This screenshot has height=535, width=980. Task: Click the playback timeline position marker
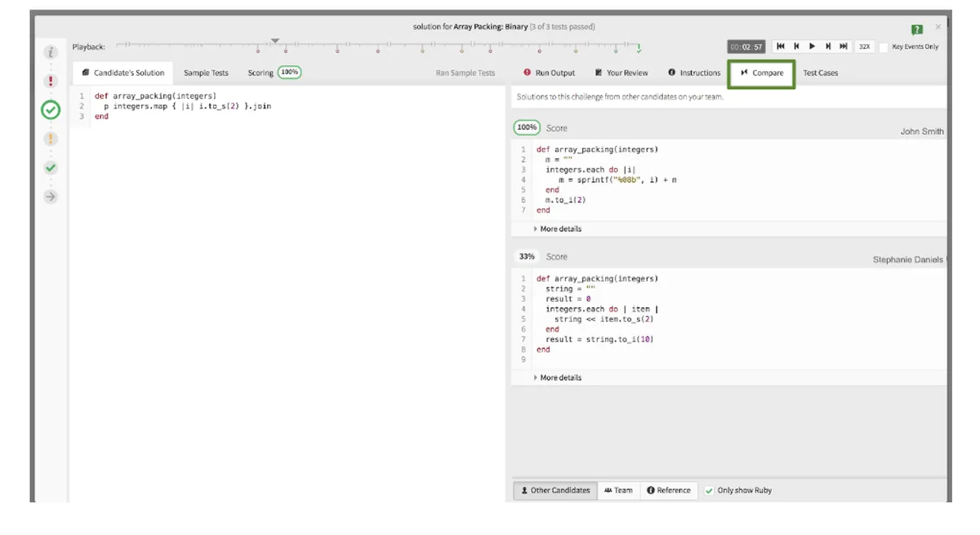point(275,41)
